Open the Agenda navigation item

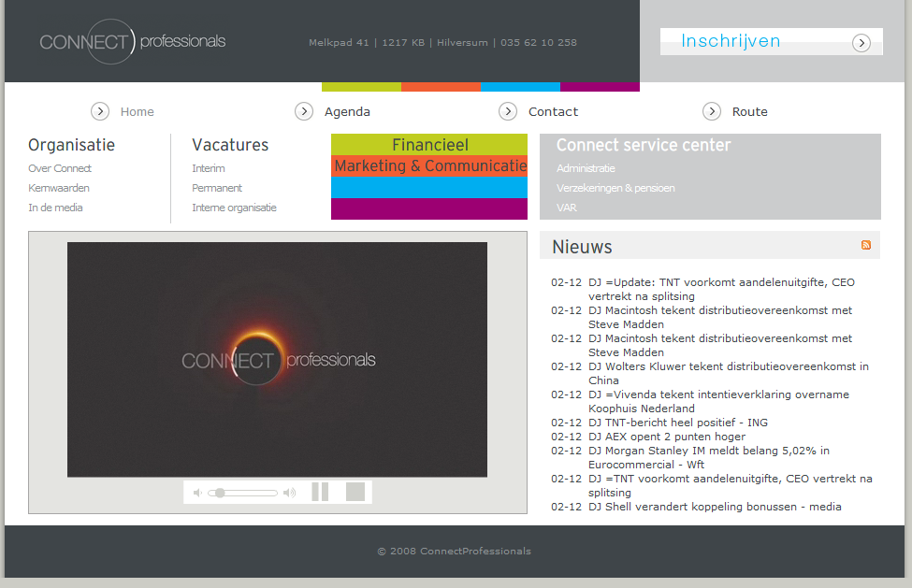347,111
